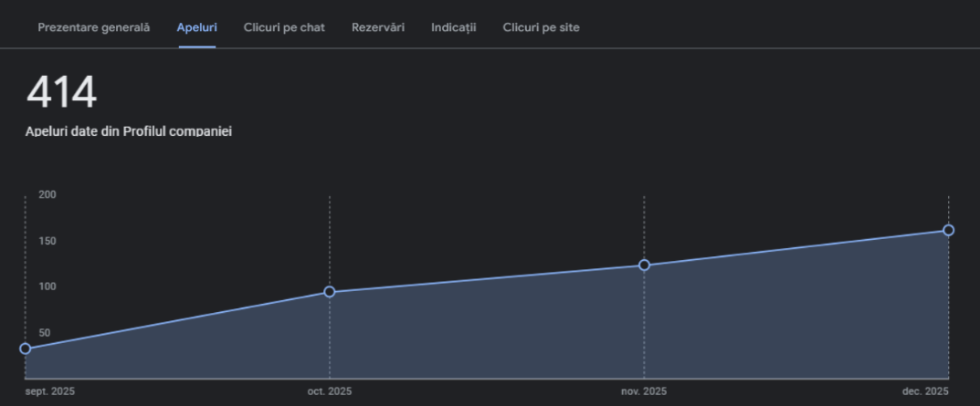This screenshot has width=980, height=406.
Task: Switch to Clicuri pe chat tab
Action: [284, 27]
